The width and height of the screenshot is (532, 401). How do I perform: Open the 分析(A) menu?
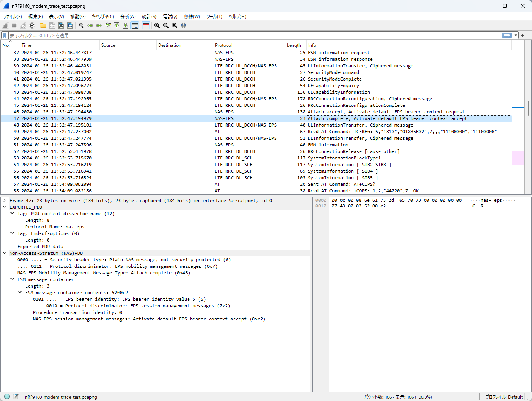128,16
